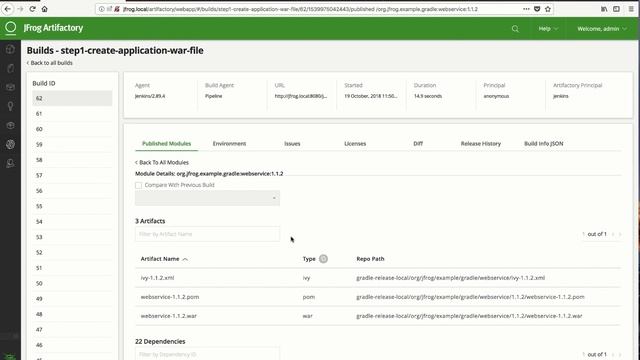Switch to Issues tab

tap(292, 144)
